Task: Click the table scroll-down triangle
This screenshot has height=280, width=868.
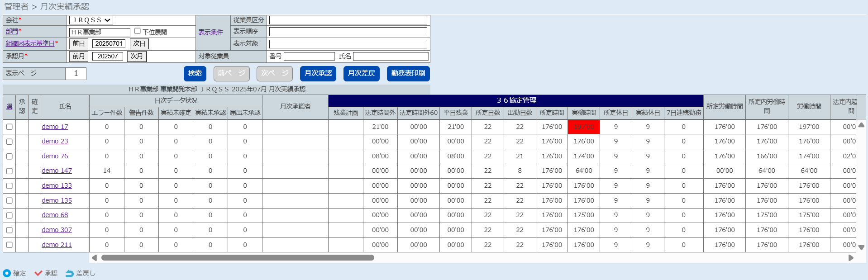Action: 861,247
